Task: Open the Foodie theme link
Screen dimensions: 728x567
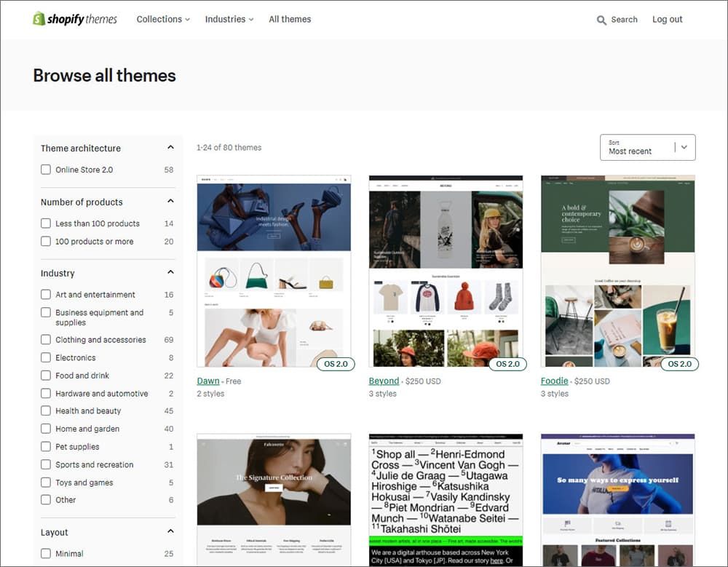Action: click(x=554, y=381)
